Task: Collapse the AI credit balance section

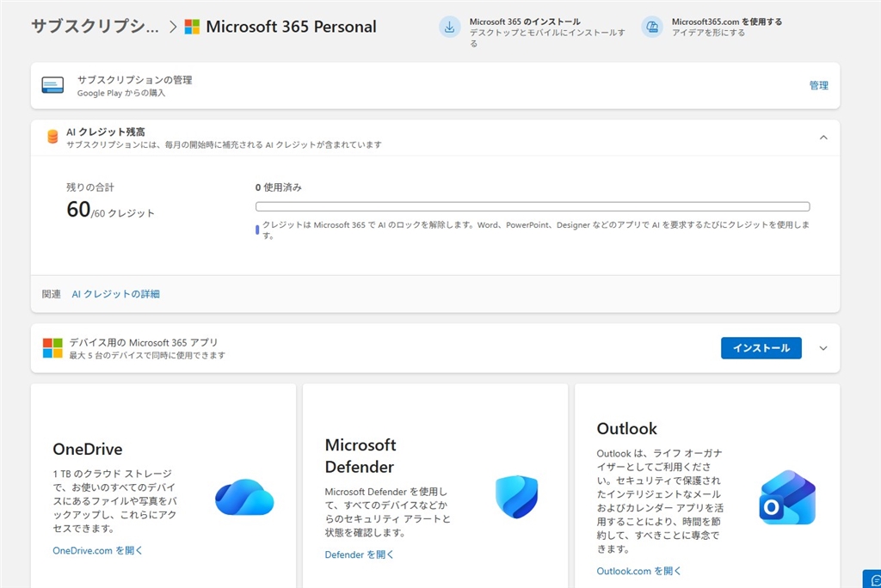Action: pos(823,138)
